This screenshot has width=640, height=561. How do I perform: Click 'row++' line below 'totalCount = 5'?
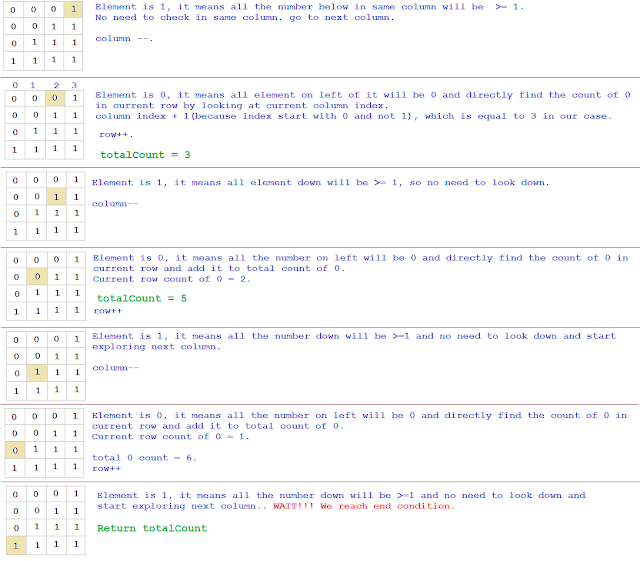(107, 311)
